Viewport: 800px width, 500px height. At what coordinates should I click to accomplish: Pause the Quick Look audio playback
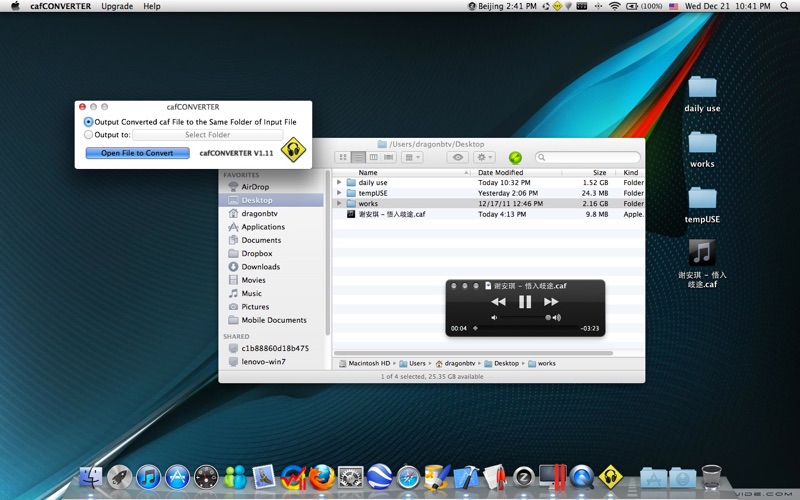coord(525,302)
